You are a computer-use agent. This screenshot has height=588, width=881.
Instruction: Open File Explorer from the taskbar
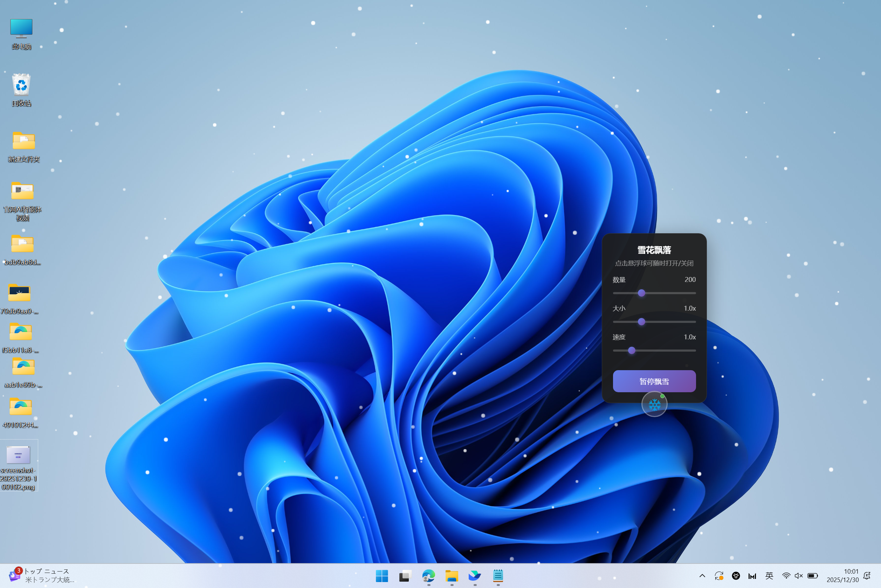[452, 576]
